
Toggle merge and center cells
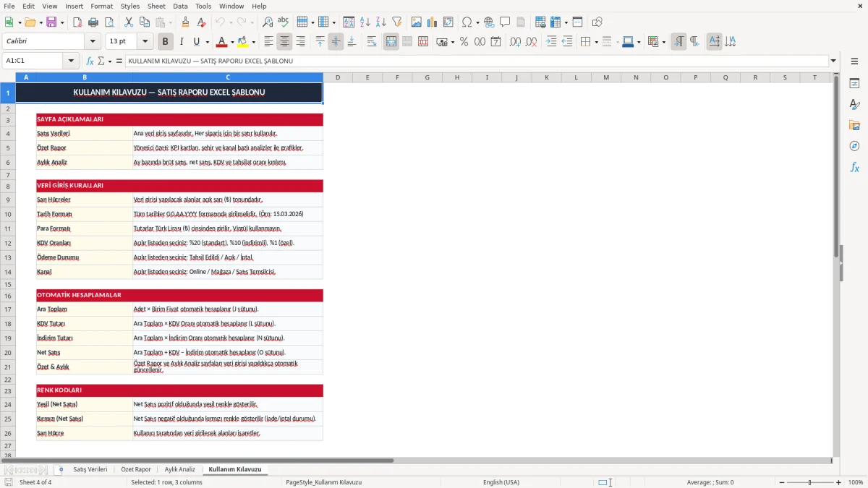tap(391, 42)
